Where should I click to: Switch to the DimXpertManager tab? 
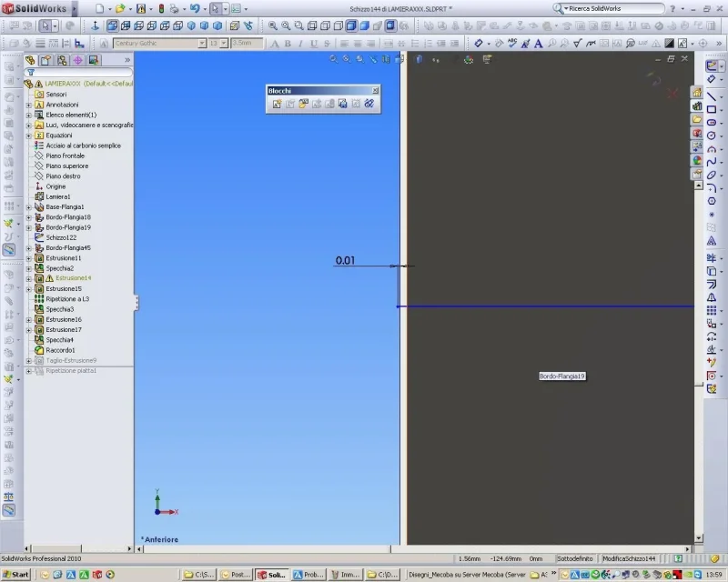click(x=77, y=60)
